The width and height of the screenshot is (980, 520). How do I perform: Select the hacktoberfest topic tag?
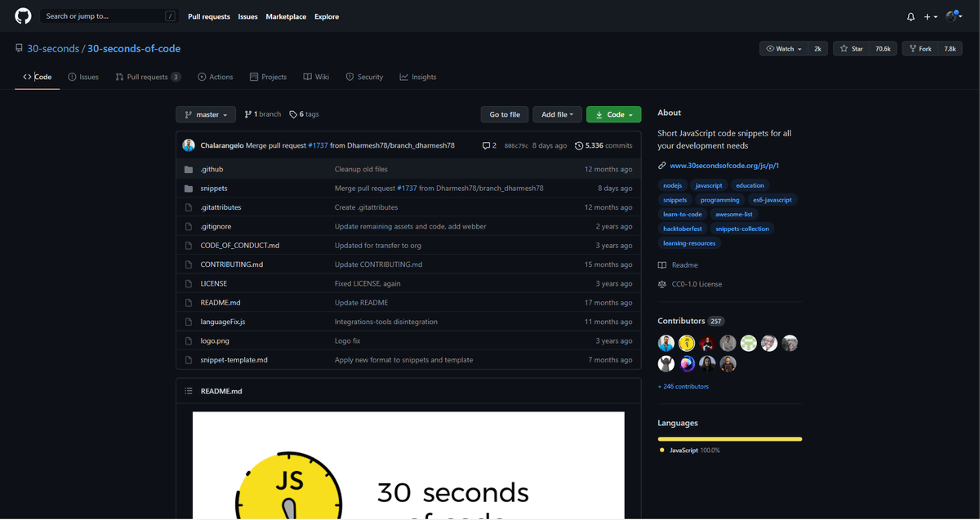683,229
